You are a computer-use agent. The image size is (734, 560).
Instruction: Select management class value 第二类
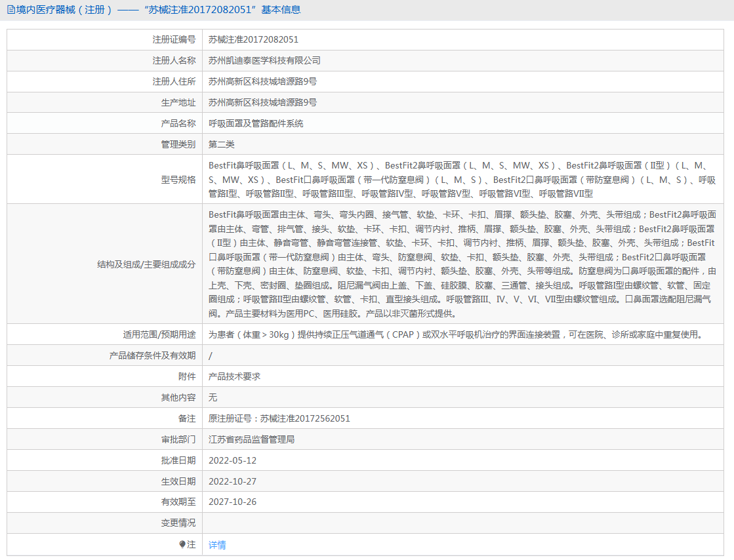point(222,144)
